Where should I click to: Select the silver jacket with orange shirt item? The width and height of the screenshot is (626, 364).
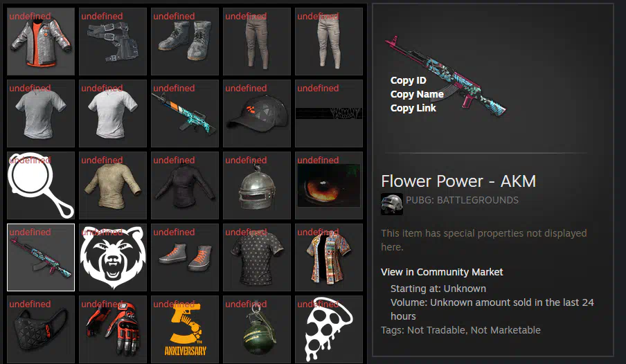tap(41, 42)
